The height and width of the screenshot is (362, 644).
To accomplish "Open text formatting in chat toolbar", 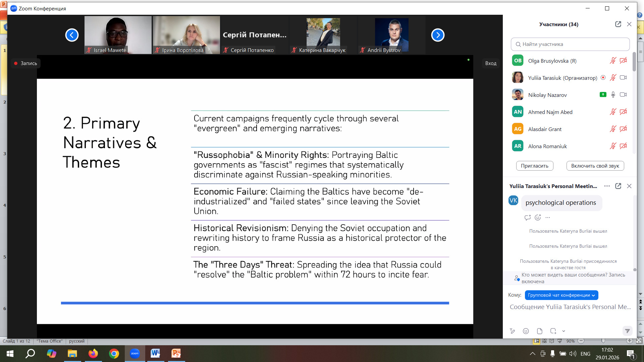I will click(512, 331).
